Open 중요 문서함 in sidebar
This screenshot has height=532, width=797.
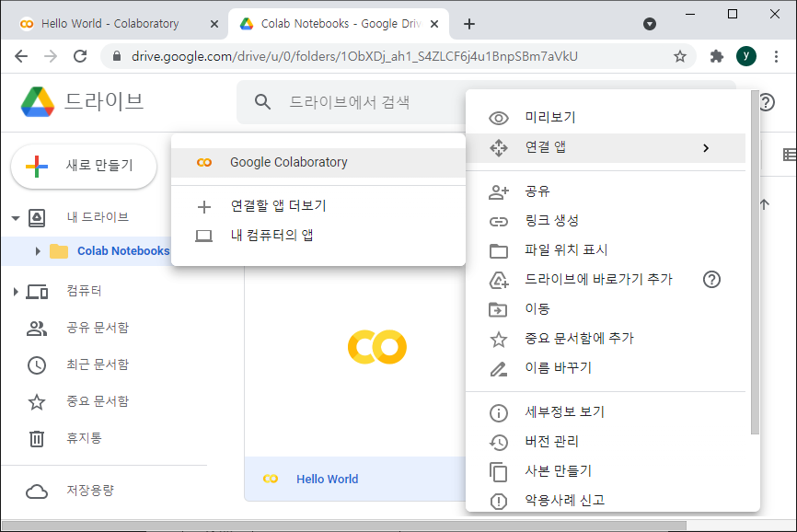(98, 401)
